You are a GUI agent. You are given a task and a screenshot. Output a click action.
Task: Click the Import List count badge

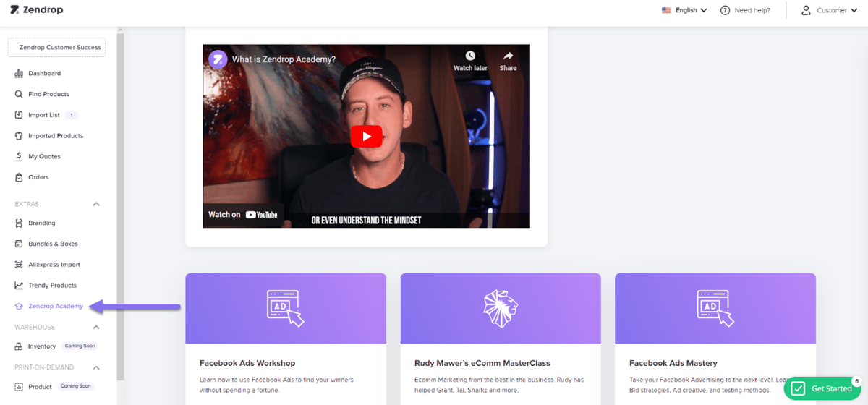(x=71, y=115)
